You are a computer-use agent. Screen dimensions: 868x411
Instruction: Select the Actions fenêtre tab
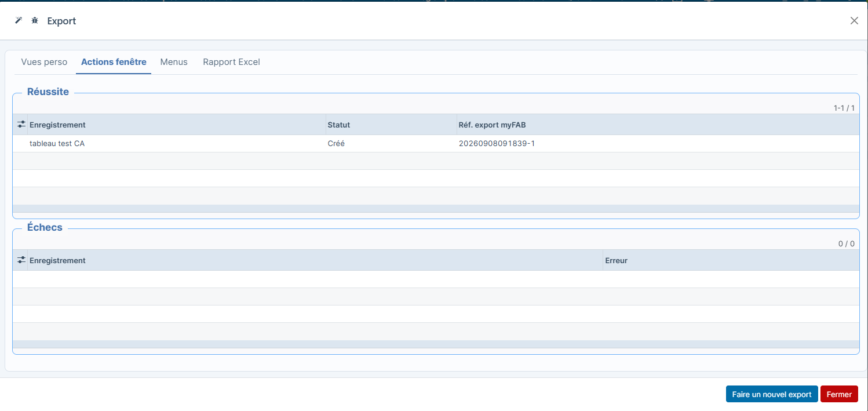click(114, 62)
